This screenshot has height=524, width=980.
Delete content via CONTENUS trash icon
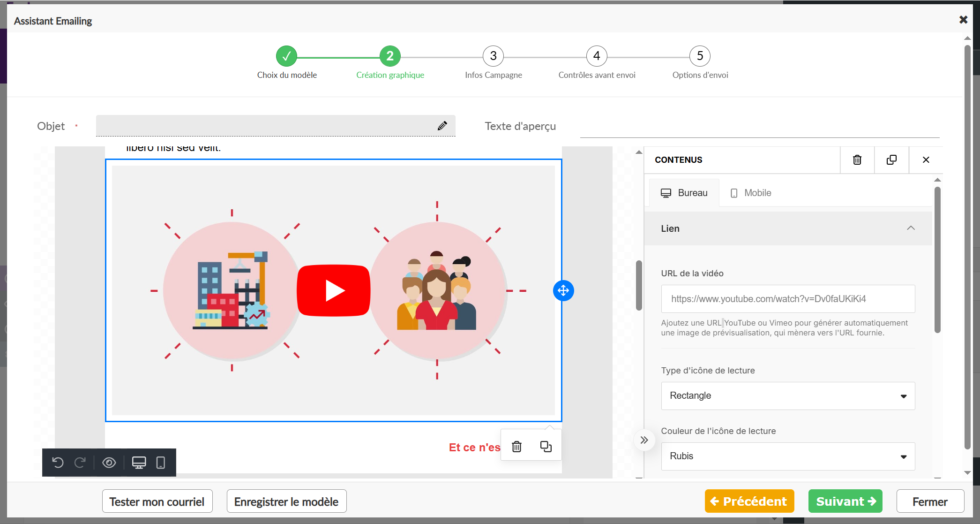[857, 160]
